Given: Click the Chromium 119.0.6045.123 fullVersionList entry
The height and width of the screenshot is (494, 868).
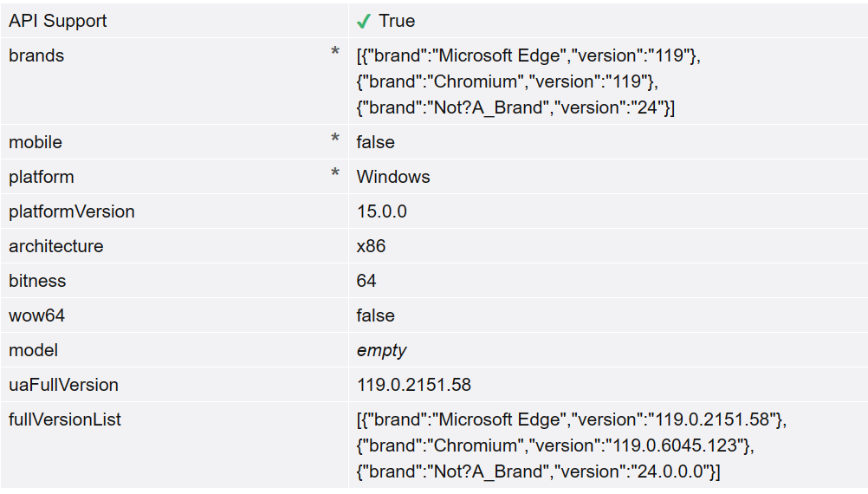Looking at the screenshot, I should [554, 445].
